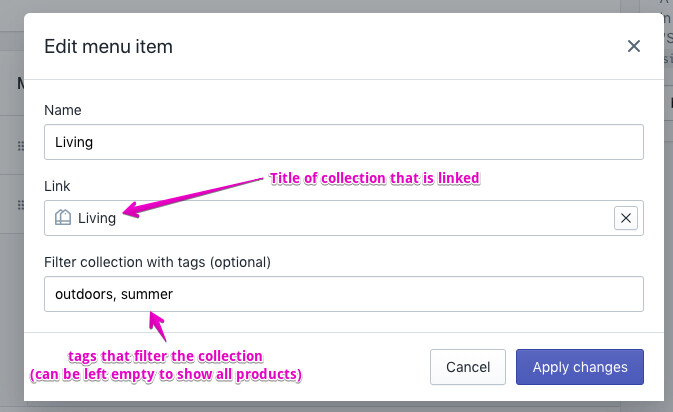
Task: Select the Name field label
Action: coord(63,110)
